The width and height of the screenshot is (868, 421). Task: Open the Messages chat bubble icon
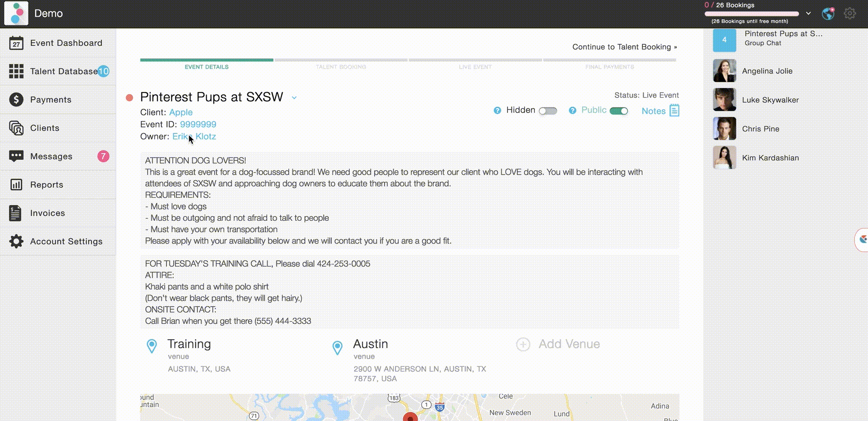coord(16,156)
